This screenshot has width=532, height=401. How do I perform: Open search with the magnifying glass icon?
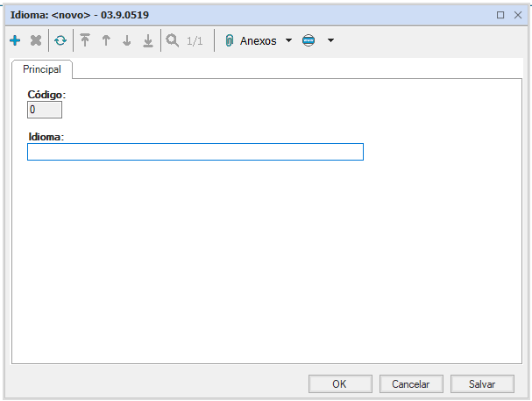point(173,40)
